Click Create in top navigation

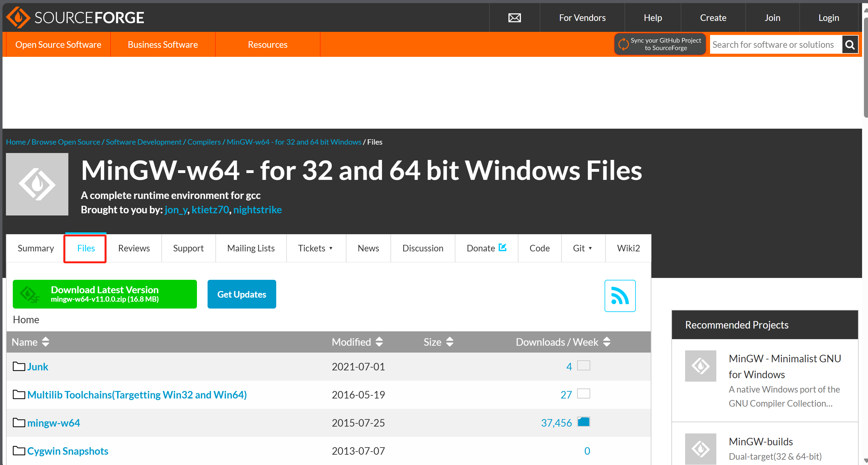(x=713, y=17)
